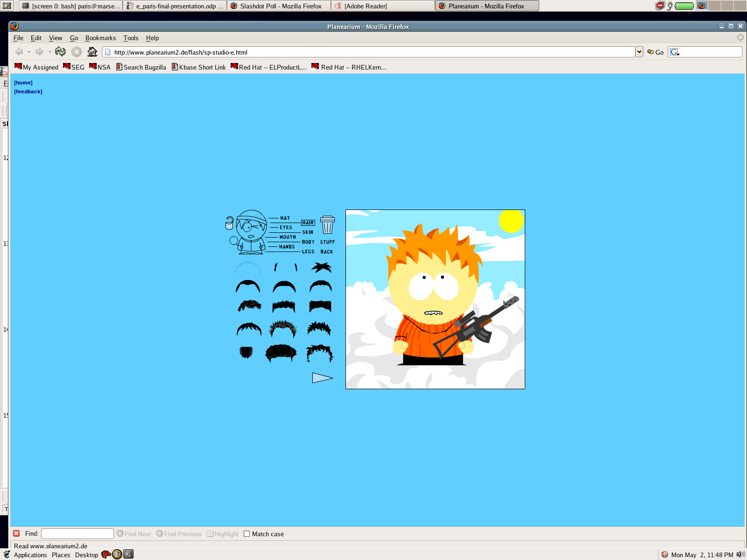Click the browser Forward arrow
747x560 pixels.
[40, 52]
